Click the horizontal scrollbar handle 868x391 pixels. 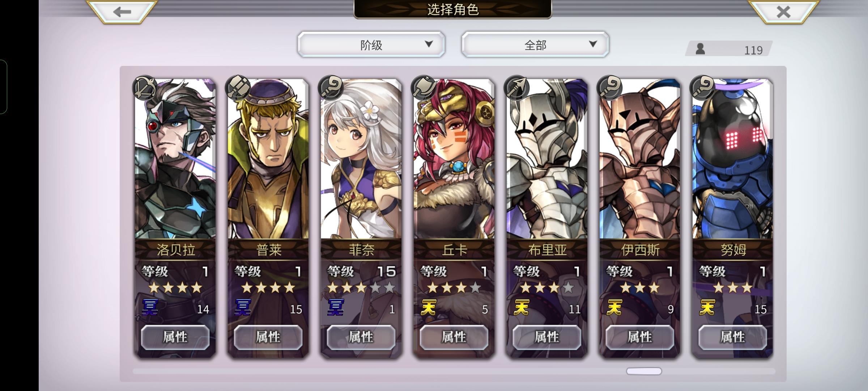(644, 371)
